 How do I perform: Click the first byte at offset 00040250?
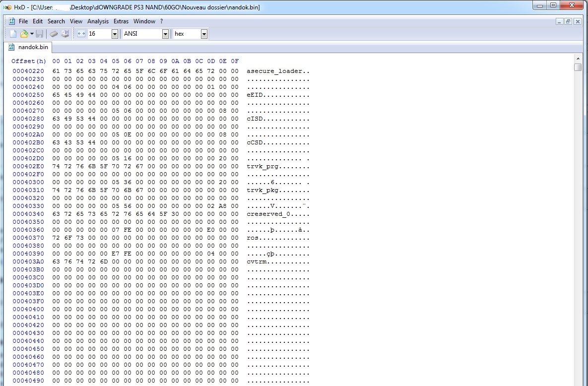pyautogui.click(x=56, y=95)
